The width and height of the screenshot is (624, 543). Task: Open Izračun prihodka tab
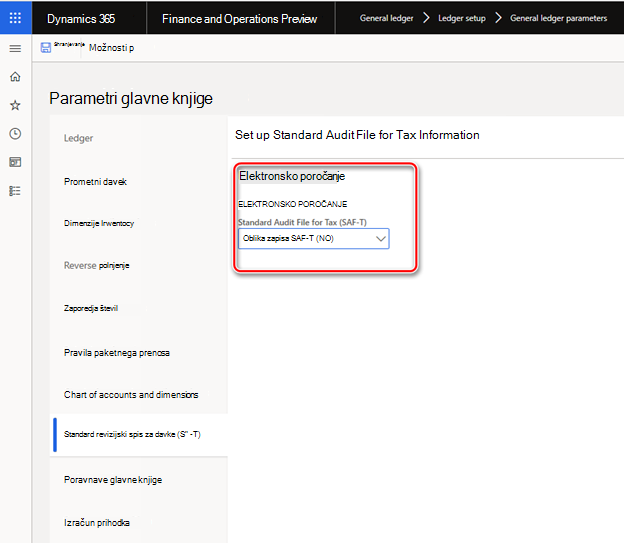[97, 523]
